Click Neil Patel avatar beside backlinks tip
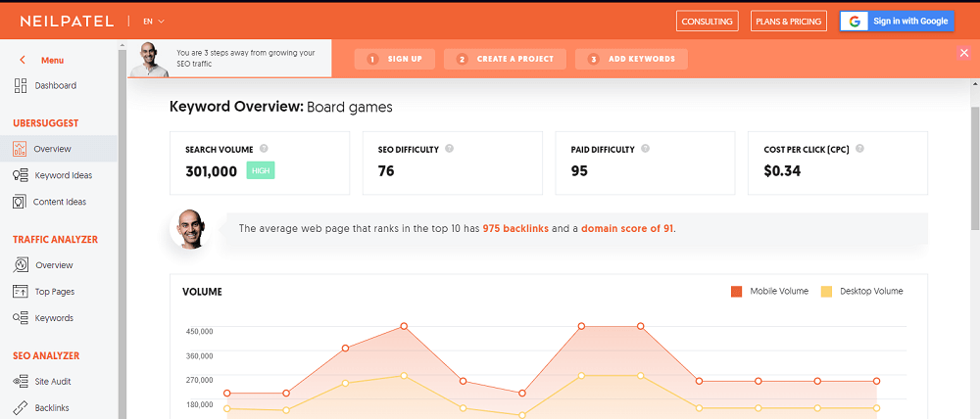This screenshot has height=419, width=980. click(x=189, y=228)
